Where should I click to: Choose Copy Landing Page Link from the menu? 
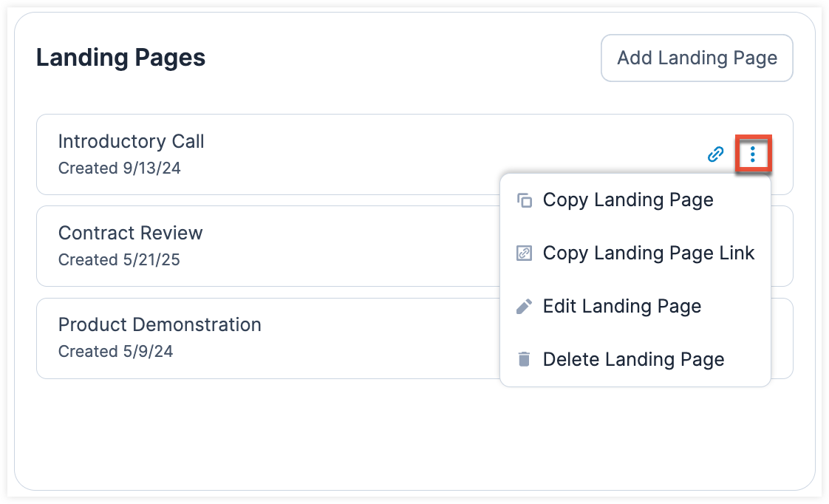pyautogui.click(x=648, y=253)
